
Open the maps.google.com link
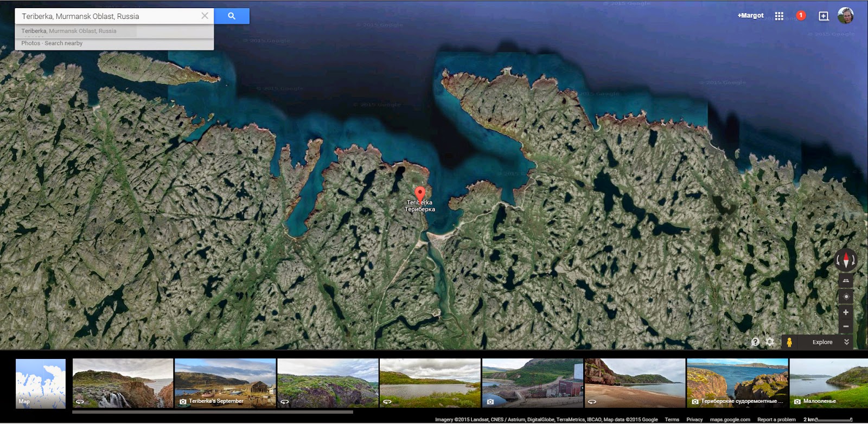tap(730, 420)
